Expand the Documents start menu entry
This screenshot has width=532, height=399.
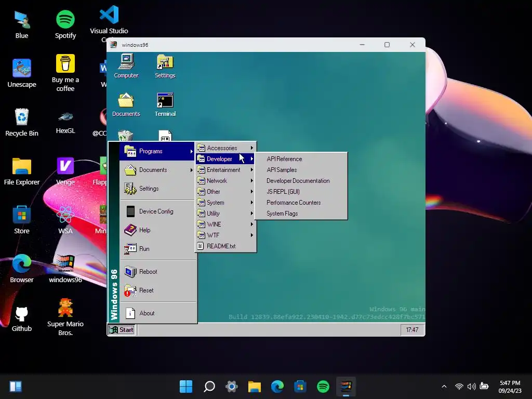pyautogui.click(x=157, y=170)
